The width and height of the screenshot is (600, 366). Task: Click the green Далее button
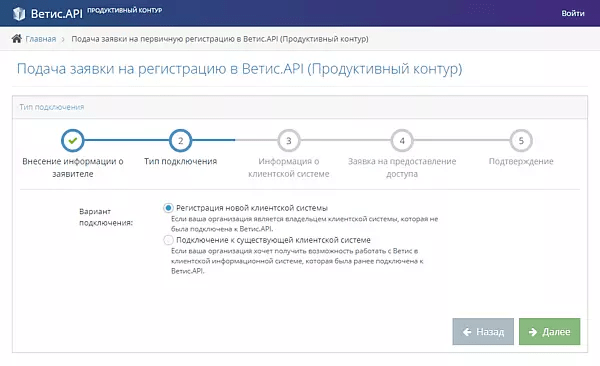coord(549,332)
